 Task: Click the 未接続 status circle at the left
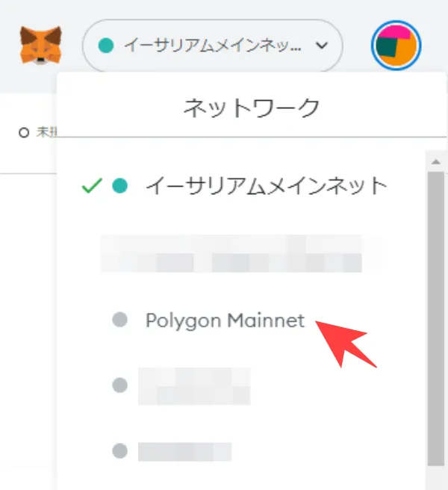click(x=24, y=132)
